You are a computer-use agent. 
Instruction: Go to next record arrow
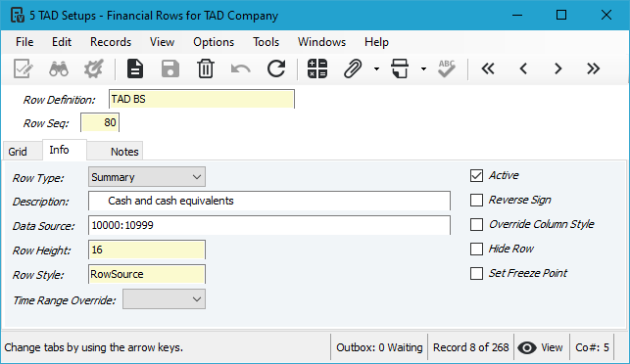558,68
